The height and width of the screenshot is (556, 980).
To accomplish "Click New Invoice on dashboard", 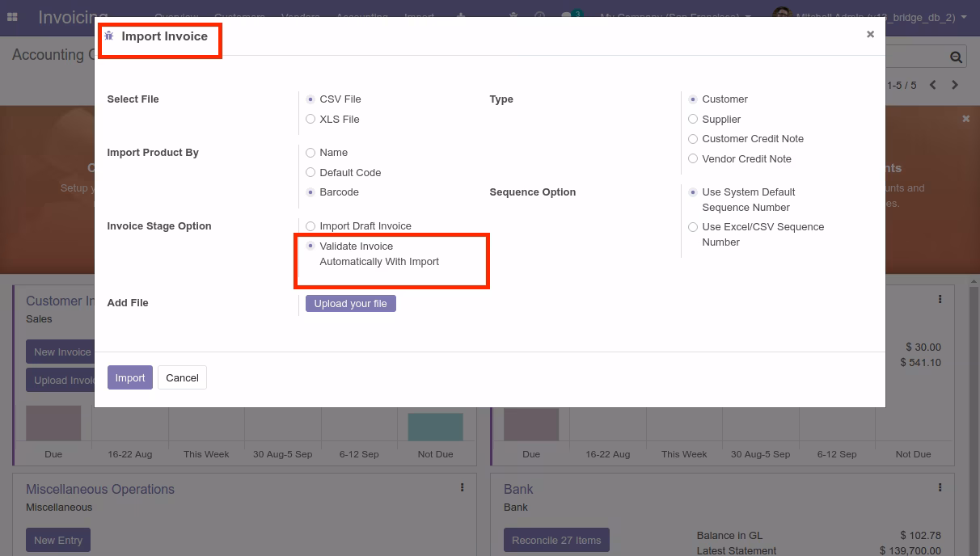I will pyautogui.click(x=61, y=352).
